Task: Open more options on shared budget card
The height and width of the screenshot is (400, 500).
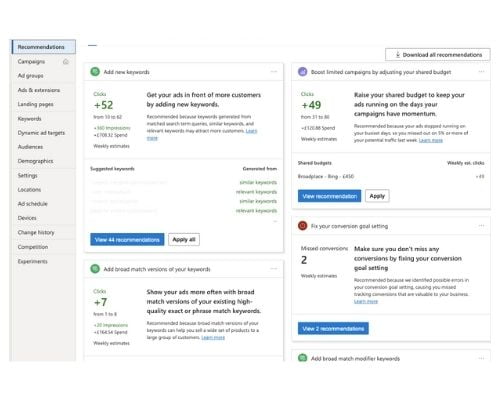Action: tap(481, 72)
